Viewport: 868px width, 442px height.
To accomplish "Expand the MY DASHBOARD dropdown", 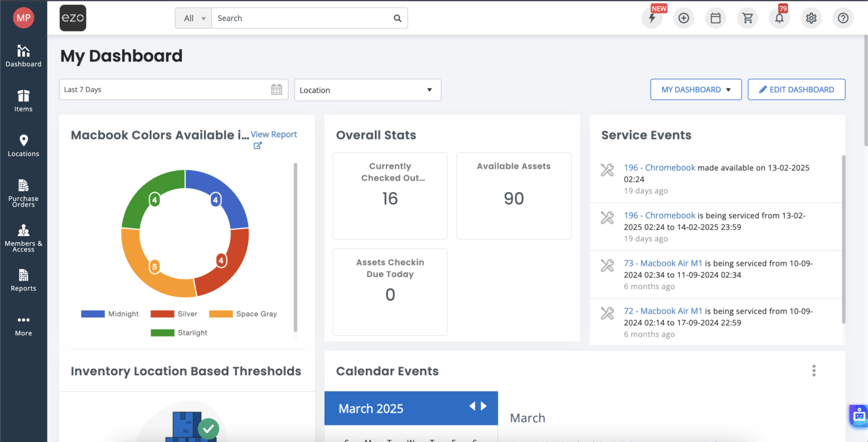I will pos(696,89).
